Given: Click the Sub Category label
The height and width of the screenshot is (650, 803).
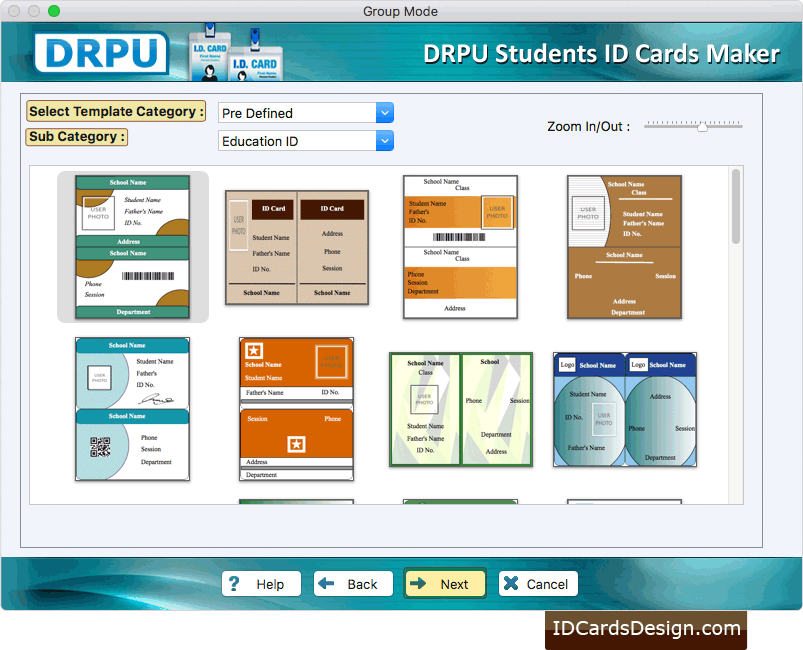Looking at the screenshot, I should [x=77, y=137].
